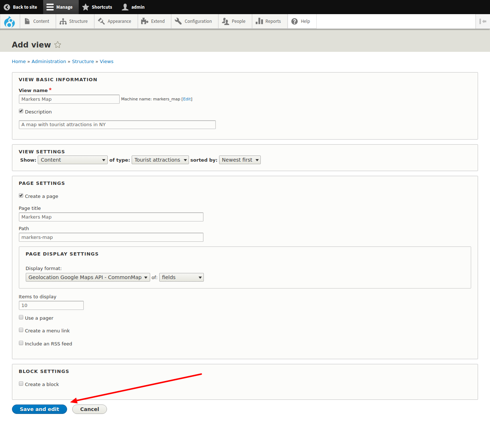The height and width of the screenshot is (448, 490).
Task: Click the Path input field
Action: tap(111, 237)
